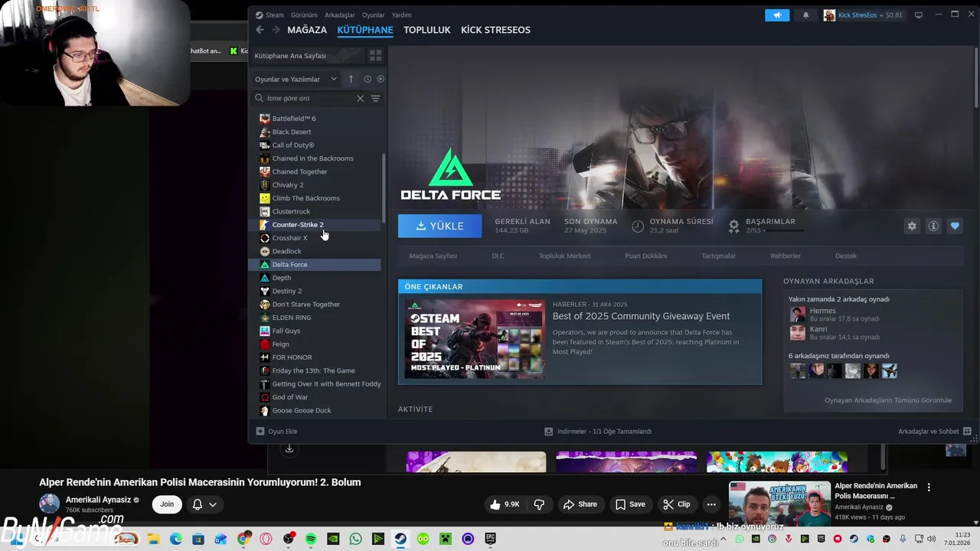Open the Steam notifications bell

tap(805, 15)
